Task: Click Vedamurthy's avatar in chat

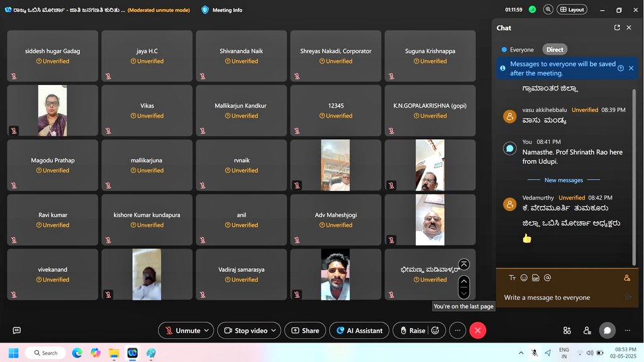Action: tap(509, 204)
